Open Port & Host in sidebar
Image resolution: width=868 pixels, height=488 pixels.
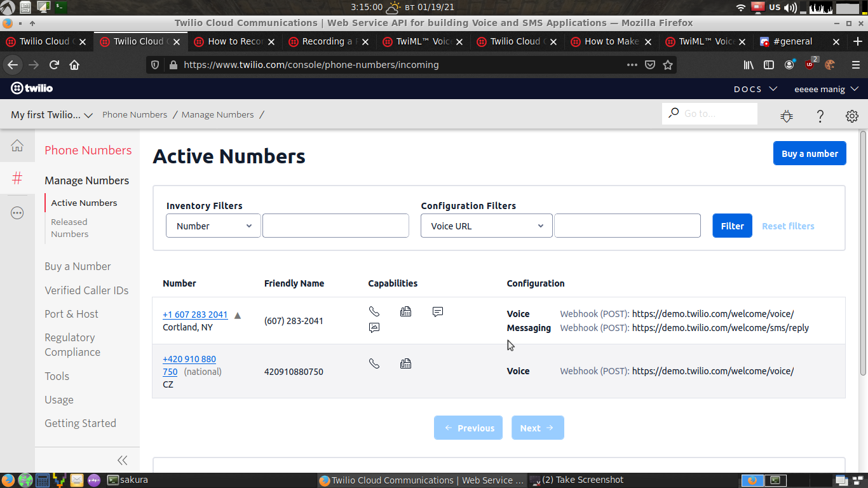(x=71, y=314)
